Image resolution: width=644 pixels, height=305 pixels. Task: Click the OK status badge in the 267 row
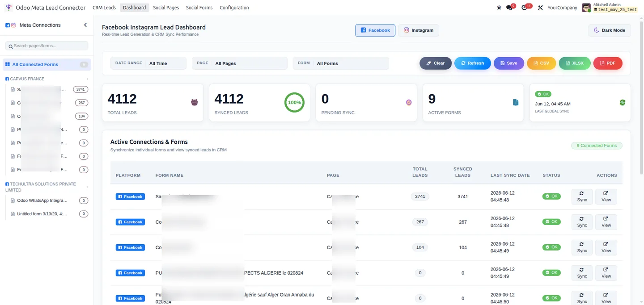[x=551, y=221]
